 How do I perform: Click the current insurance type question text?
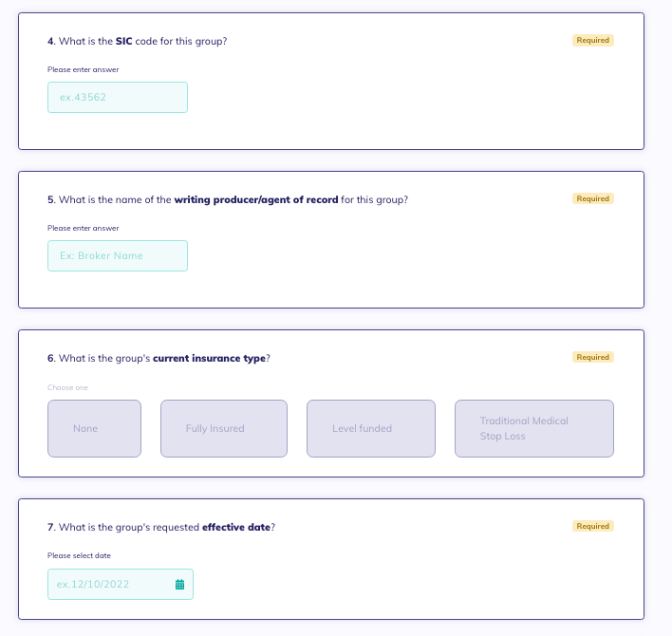click(159, 358)
